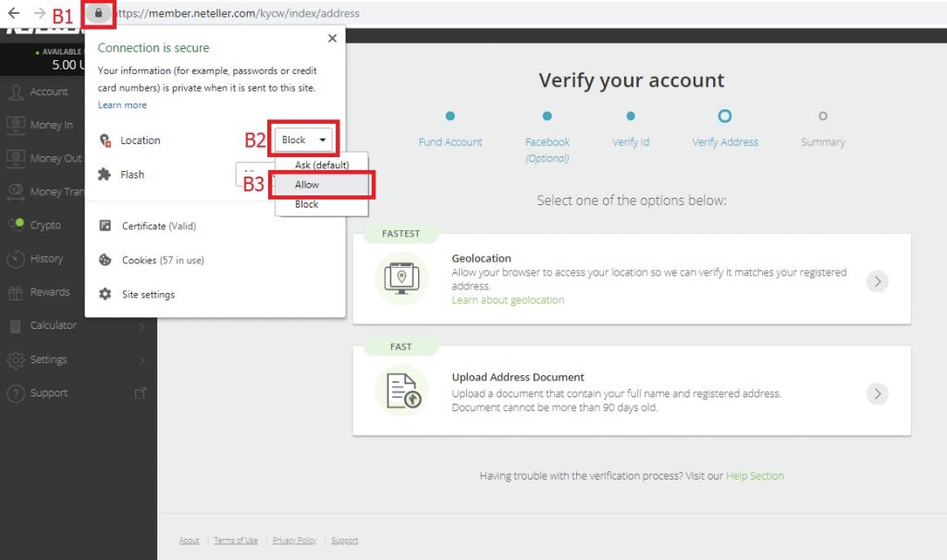The image size is (947, 560).
Task: Click the Geolocation option arrow
Action: (877, 282)
